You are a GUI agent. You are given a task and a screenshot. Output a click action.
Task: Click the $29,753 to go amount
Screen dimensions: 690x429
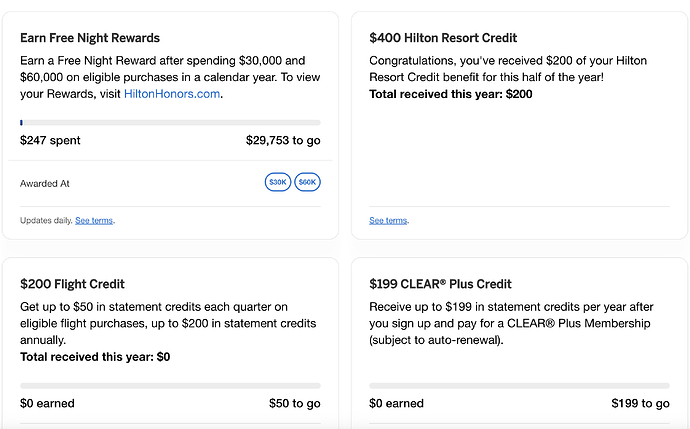(283, 141)
